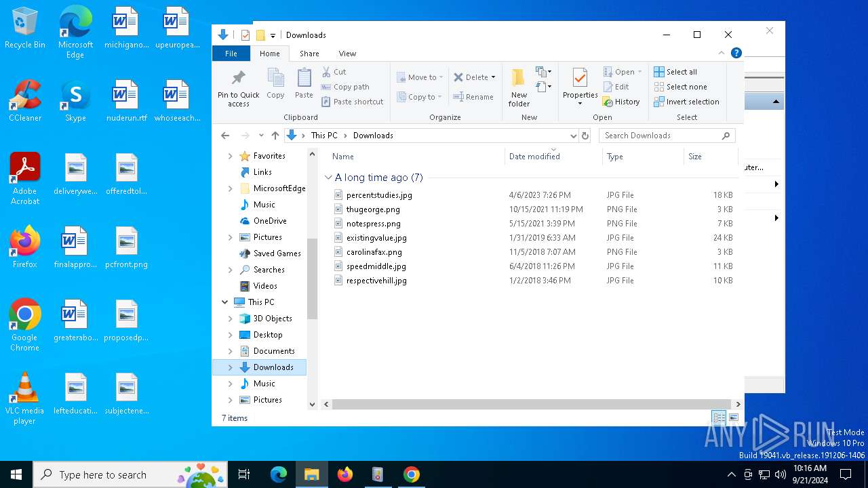868x488 pixels.
Task: Go back with the navigation arrow
Action: tap(225, 136)
